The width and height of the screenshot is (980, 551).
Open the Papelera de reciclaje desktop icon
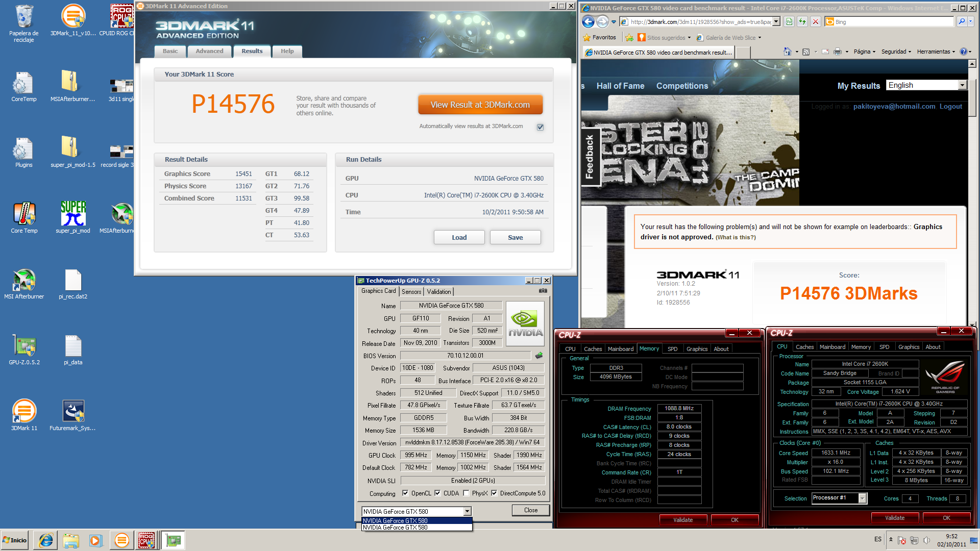[24, 24]
